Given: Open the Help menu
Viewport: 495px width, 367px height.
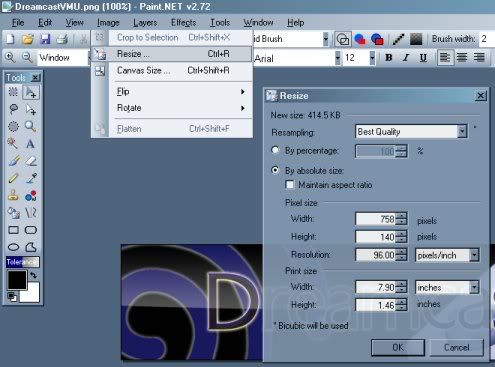Looking at the screenshot, I should tap(296, 23).
